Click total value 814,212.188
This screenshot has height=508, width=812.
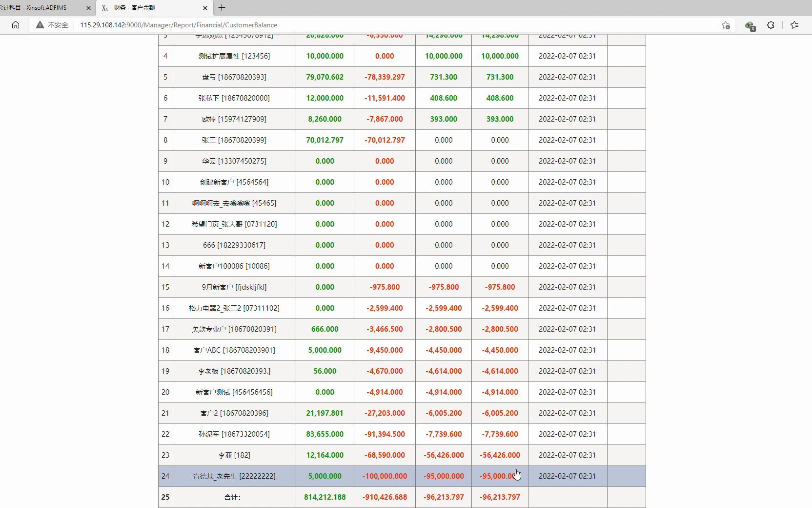click(325, 497)
